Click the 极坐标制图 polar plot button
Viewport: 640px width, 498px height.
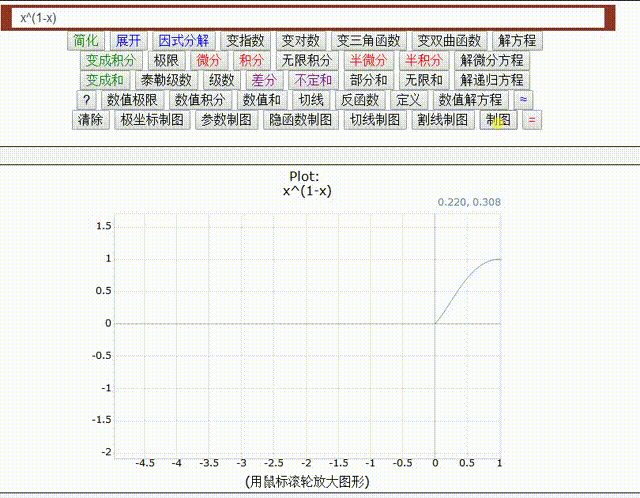(x=152, y=120)
